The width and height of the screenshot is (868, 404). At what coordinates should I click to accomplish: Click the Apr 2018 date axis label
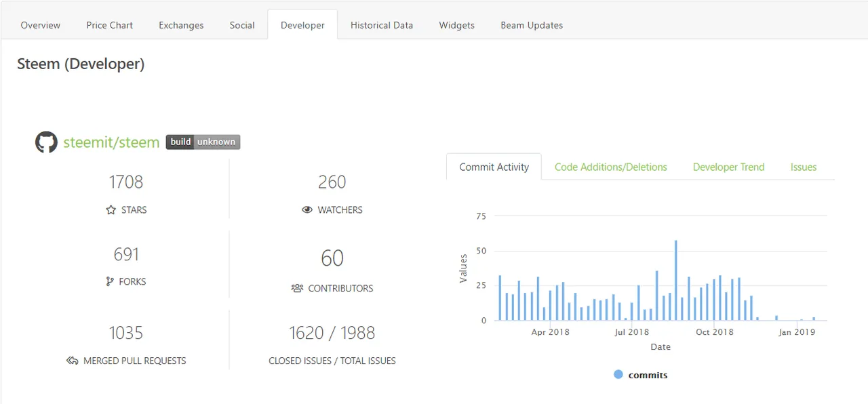(550, 332)
